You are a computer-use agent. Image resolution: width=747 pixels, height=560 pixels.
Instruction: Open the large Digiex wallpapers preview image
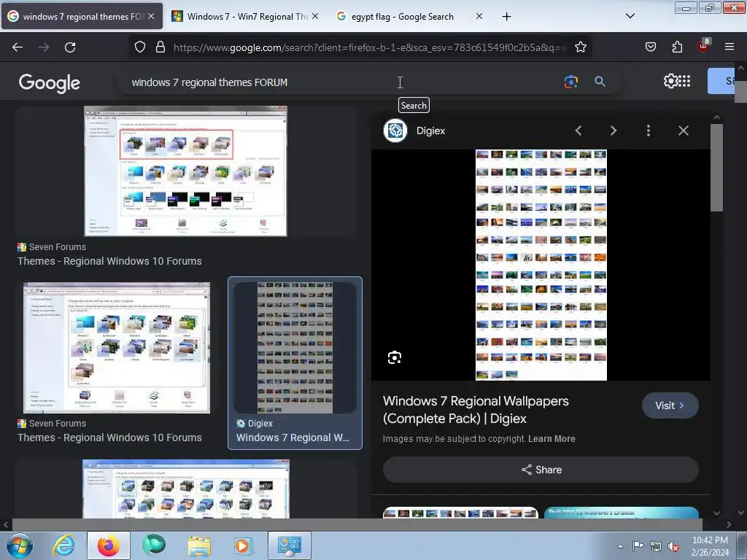pyautogui.click(x=541, y=265)
